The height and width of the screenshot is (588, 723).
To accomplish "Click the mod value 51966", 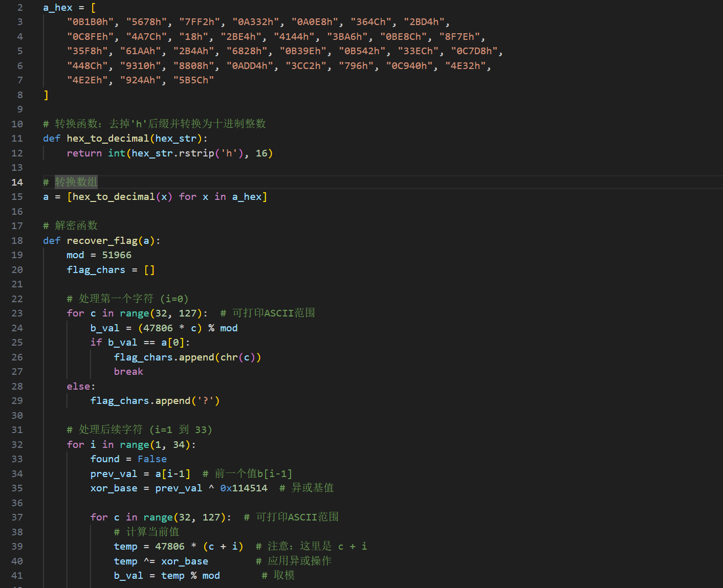I will [x=117, y=255].
